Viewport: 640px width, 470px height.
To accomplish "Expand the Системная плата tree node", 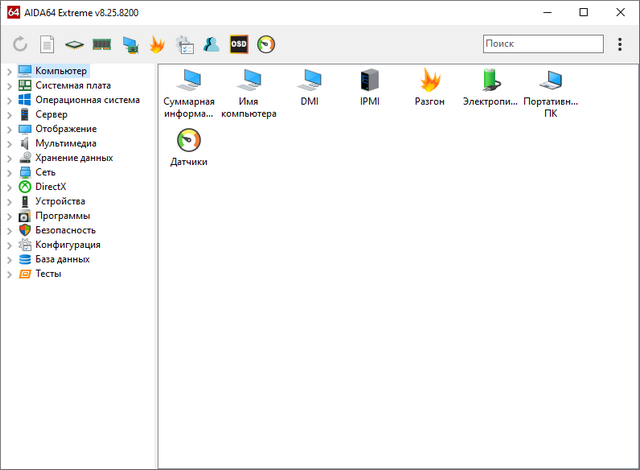I will click(x=9, y=86).
